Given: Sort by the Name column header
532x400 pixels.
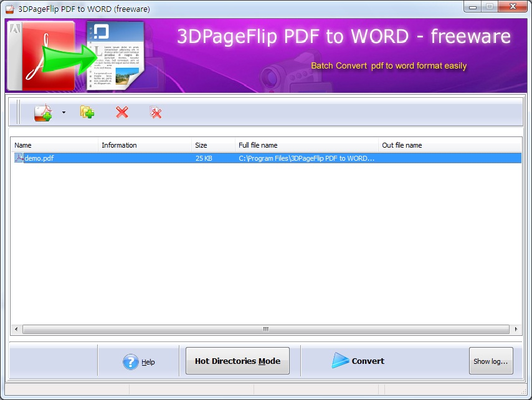Looking at the screenshot, I should (x=54, y=145).
